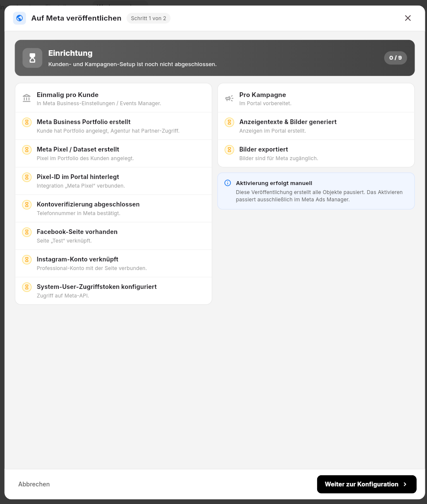Click text Zugriff auf Meta-API
Image resolution: width=427 pixels, height=504 pixels.
pos(63,296)
